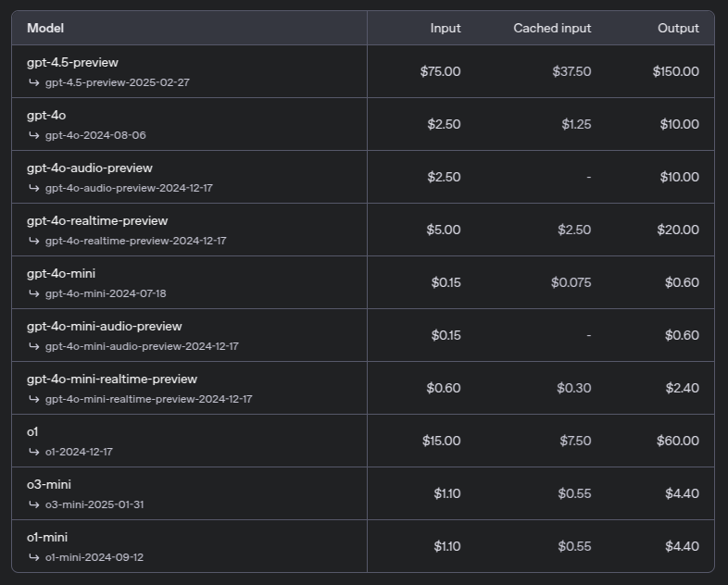Click the Output column header
The image size is (728, 585).
[x=678, y=29]
